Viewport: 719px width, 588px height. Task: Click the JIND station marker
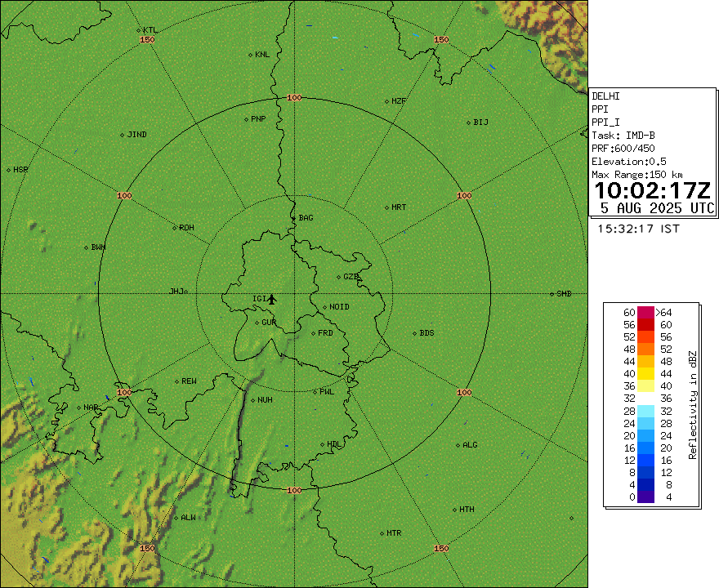[x=123, y=135]
